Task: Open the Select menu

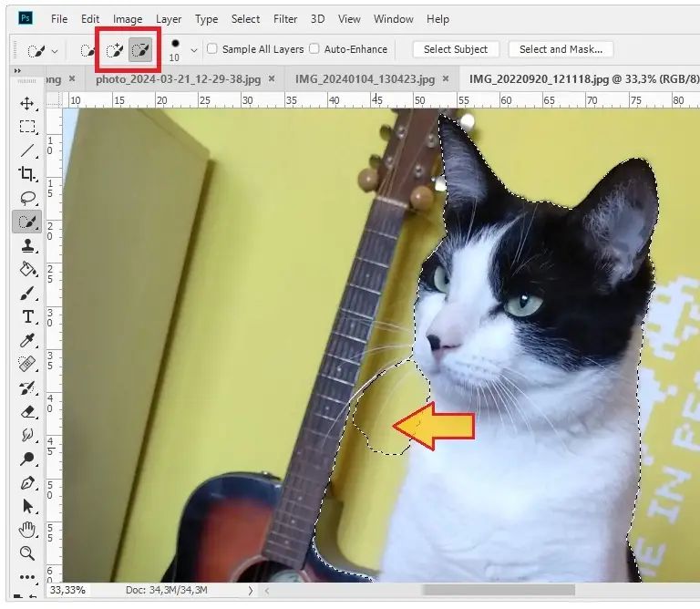Action: [245, 19]
